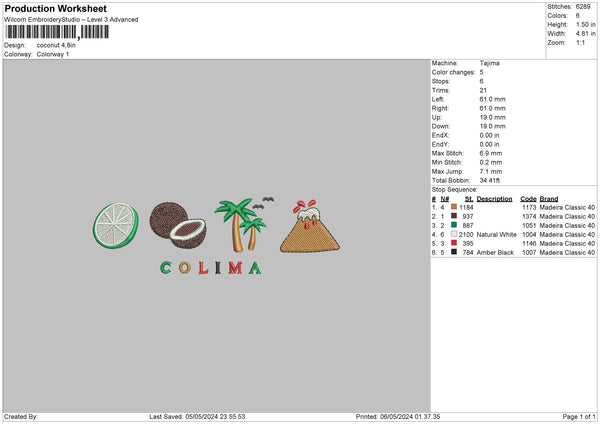Viewport: 600px width, 424px height.
Task: Click the design name 'coconut 4,8in'
Action: (x=56, y=45)
